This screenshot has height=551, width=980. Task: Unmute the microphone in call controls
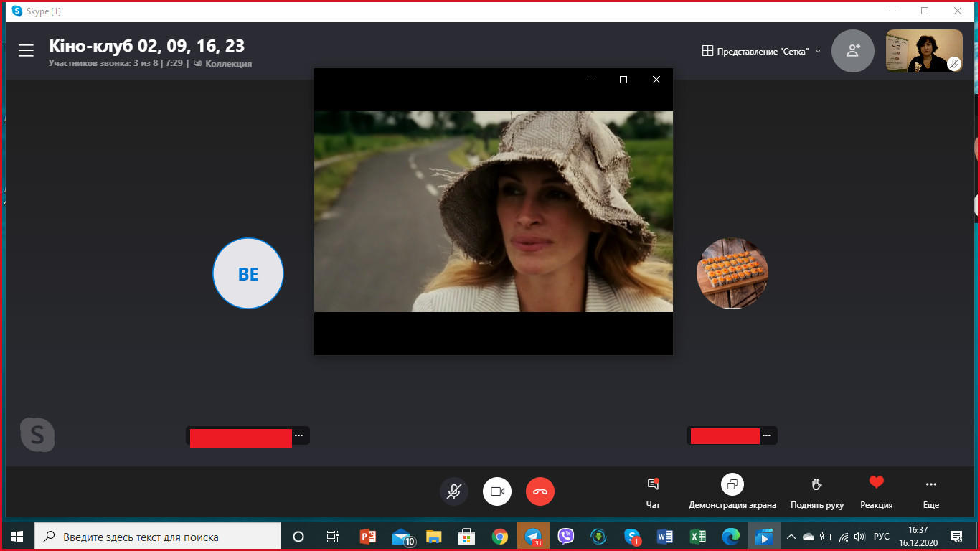[x=454, y=491]
